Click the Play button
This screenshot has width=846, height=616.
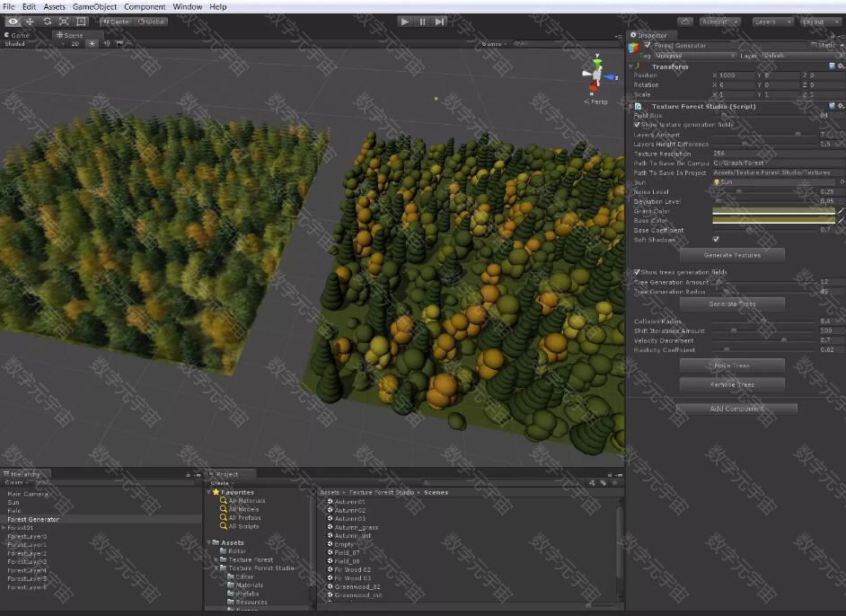coord(405,22)
